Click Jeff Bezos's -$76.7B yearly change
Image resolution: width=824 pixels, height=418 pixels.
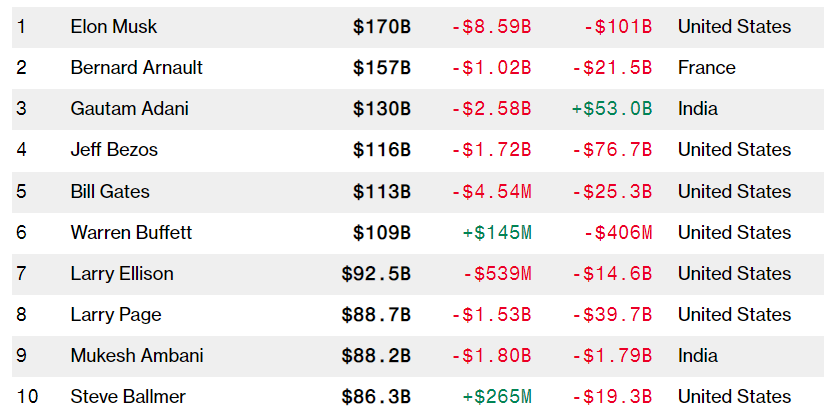pyautogui.click(x=611, y=150)
